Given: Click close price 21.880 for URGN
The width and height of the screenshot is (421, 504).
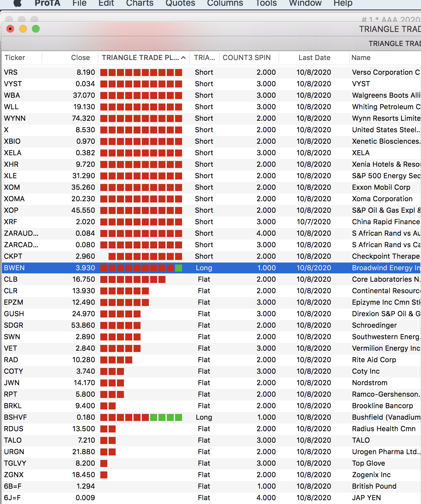Looking at the screenshot, I should tap(83, 452).
